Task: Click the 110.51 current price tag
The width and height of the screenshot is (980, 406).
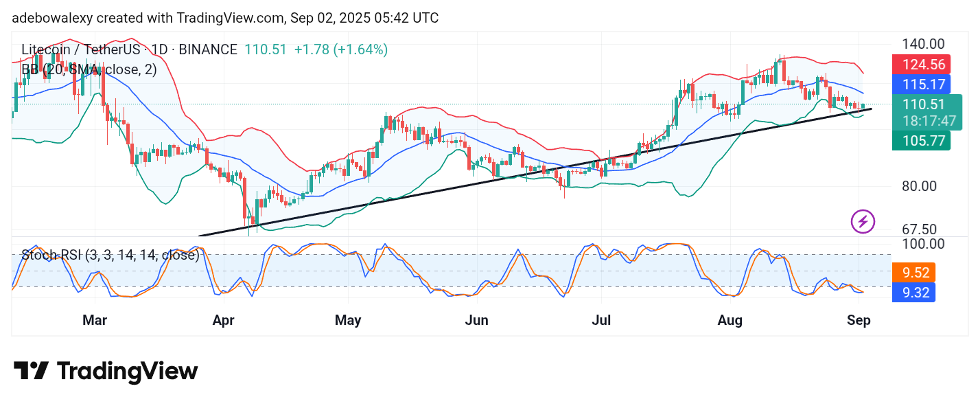Action: 924,104
